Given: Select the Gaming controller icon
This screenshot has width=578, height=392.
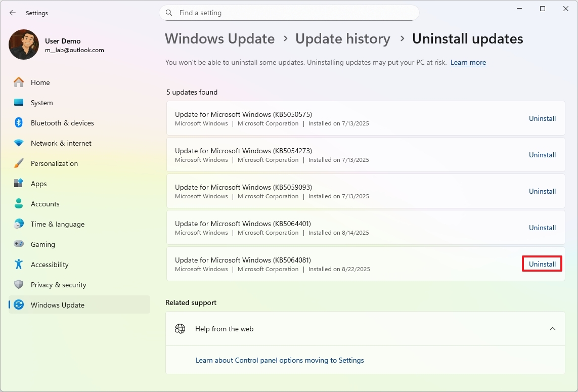Looking at the screenshot, I should [19, 244].
